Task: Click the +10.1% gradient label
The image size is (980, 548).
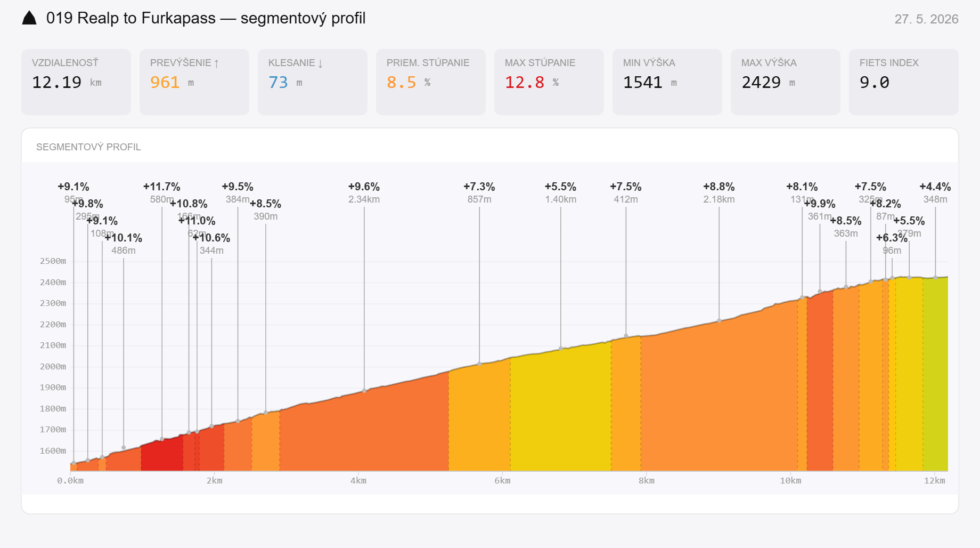Action: (x=124, y=238)
